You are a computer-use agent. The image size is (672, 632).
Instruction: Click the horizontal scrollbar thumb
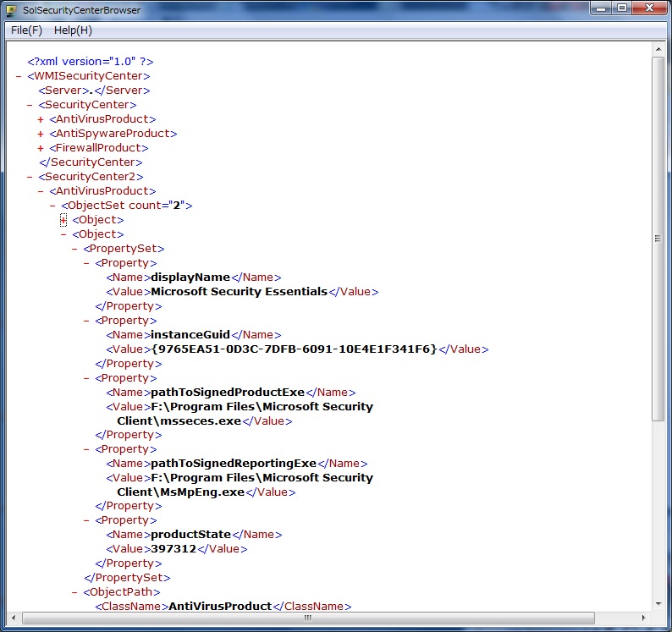tap(308, 618)
